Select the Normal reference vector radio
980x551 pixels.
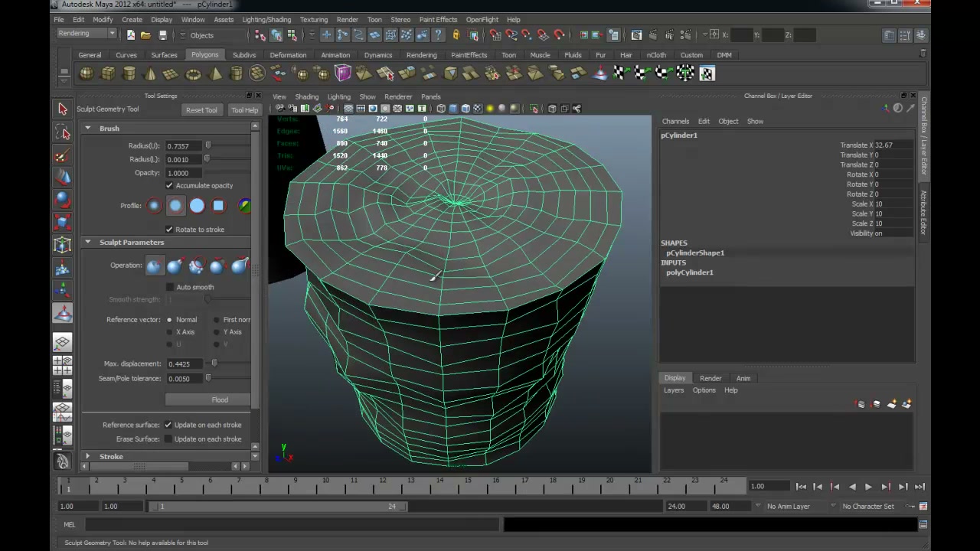click(169, 320)
